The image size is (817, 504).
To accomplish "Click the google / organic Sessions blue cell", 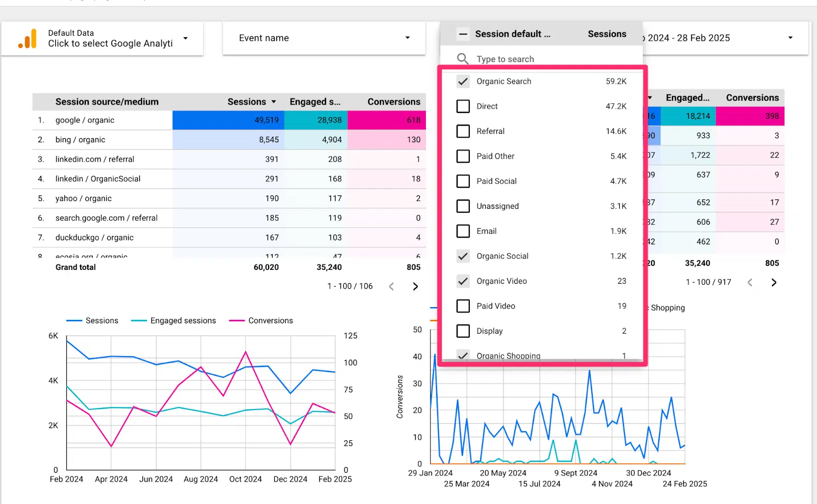I will 228,120.
